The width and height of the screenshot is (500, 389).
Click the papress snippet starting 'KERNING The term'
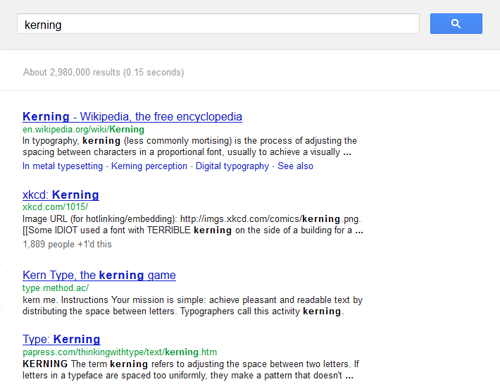[x=191, y=370]
